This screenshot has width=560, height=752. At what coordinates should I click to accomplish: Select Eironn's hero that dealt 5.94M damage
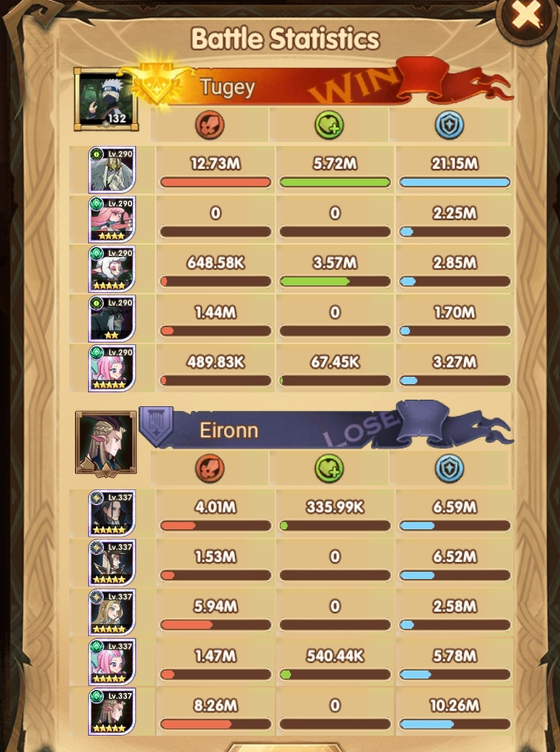click(112, 613)
